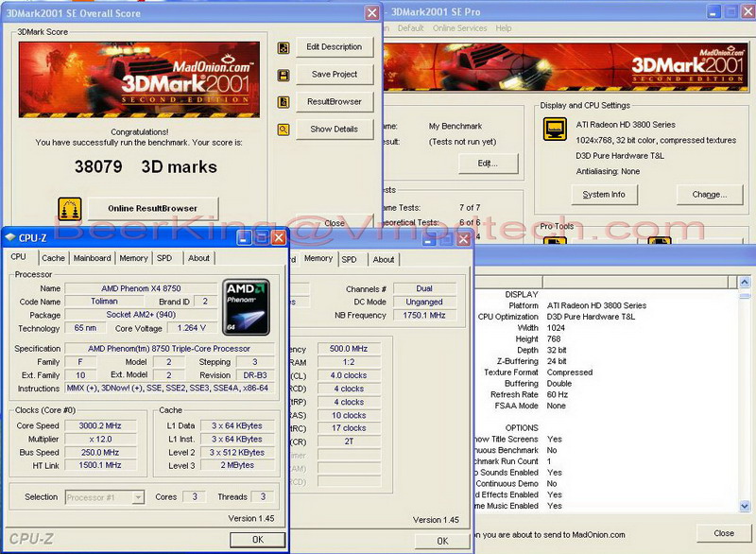
Task: Select SPD tab in the rear CPU-Z window
Action: pos(349,259)
